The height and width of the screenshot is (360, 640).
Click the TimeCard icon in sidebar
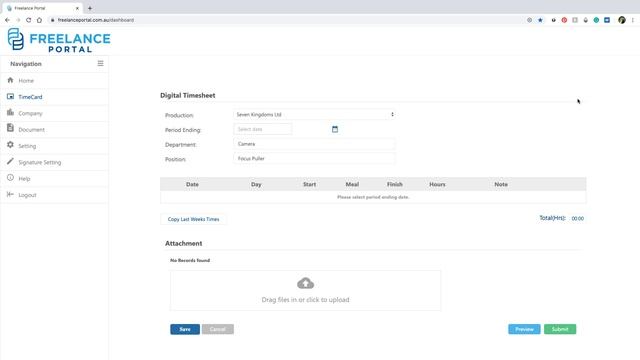pos(10,96)
